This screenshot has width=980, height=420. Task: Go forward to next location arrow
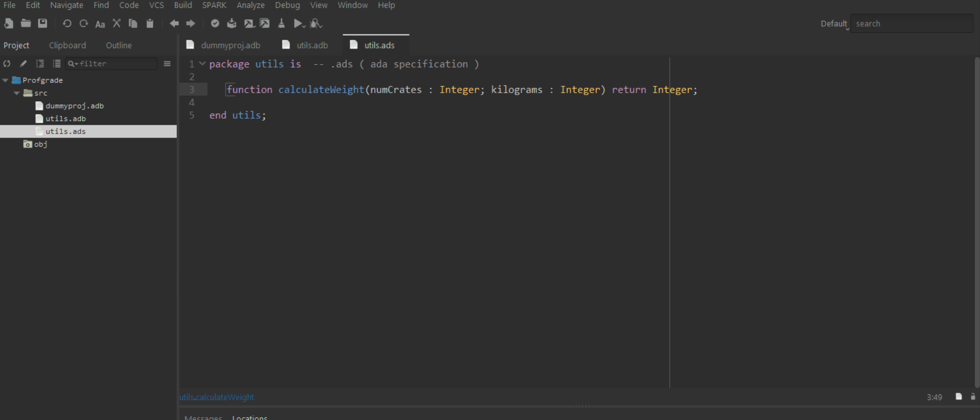(191, 24)
